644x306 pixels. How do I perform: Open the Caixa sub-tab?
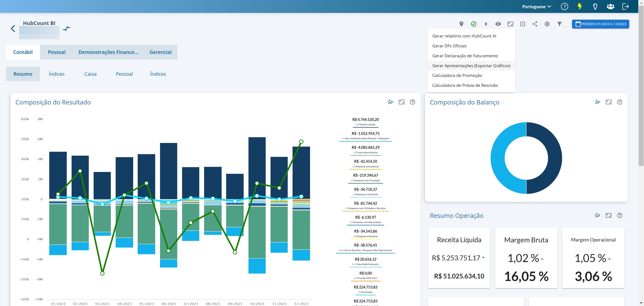point(90,74)
